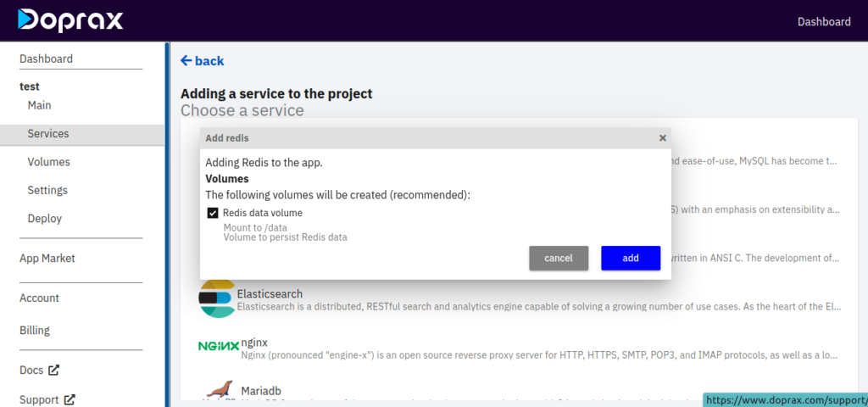The width and height of the screenshot is (868, 407).
Task: Click the Mariadb seal logo icon
Action: coord(220,390)
